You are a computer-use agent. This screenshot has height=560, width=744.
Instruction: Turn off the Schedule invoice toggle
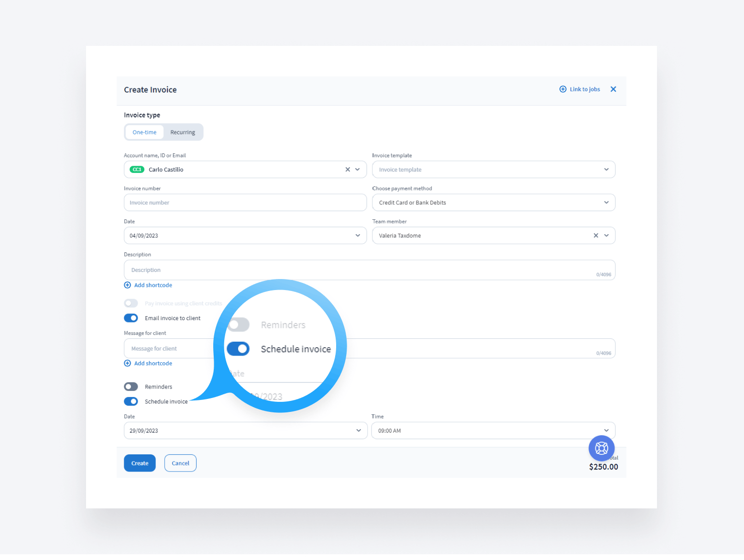(x=131, y=401)
